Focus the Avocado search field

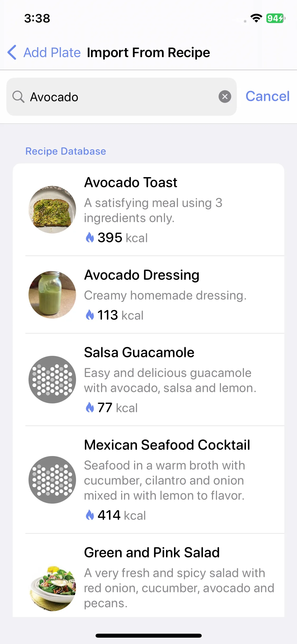pos(121,97)
